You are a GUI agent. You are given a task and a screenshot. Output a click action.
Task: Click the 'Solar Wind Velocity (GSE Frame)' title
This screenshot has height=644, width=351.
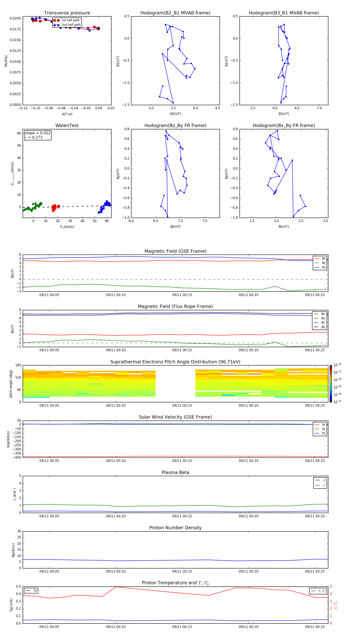[x=175, y=417]
